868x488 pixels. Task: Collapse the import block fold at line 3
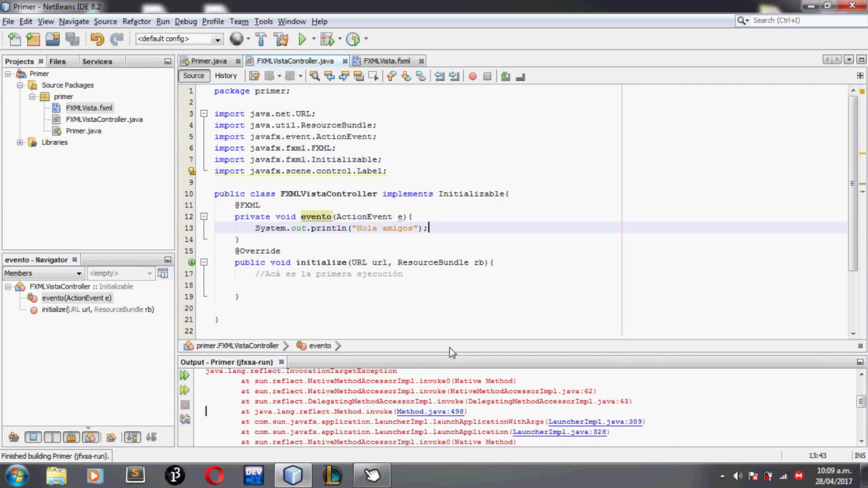coord(203,114)
